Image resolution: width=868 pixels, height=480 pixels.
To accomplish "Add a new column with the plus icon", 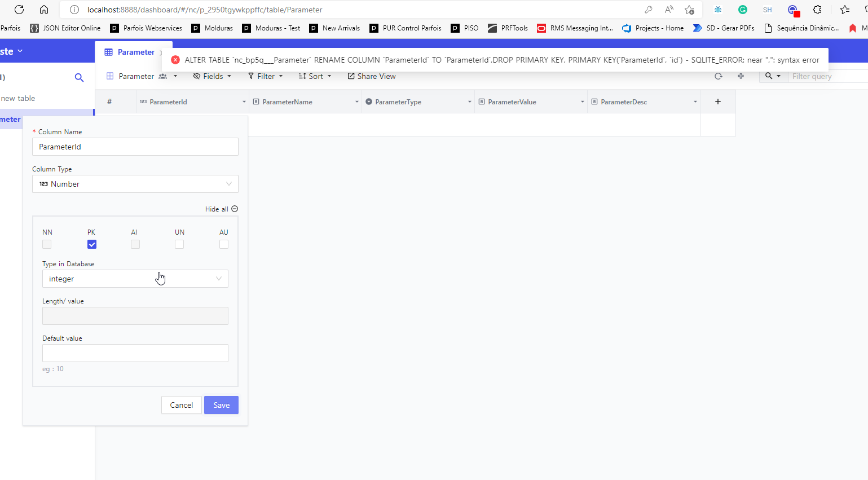I will [717, 102].
